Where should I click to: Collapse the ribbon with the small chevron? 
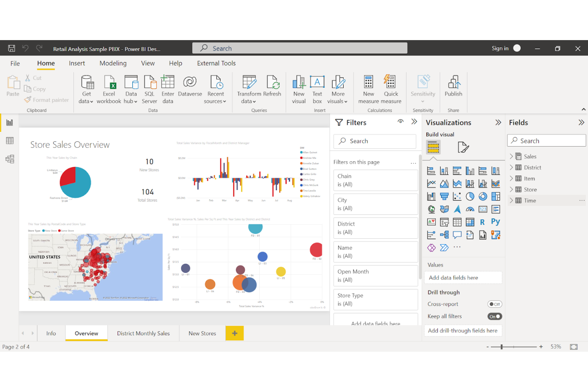pyautogui.click(x=583, y=109)
